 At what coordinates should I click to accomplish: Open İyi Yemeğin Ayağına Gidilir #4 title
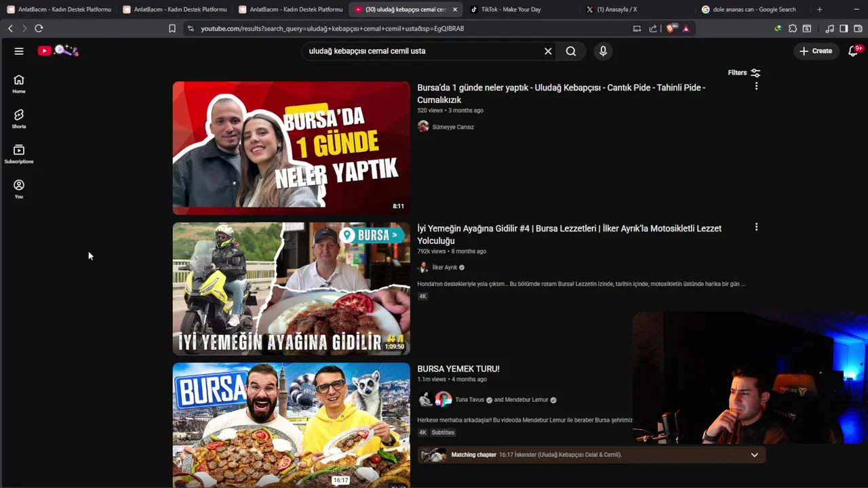coord(569,235)
